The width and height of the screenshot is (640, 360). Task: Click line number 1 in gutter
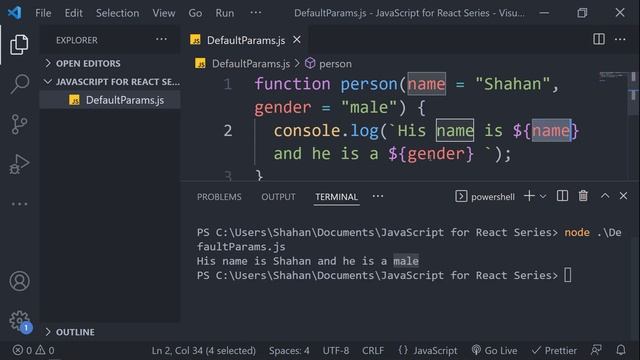(x=228, y=84)
